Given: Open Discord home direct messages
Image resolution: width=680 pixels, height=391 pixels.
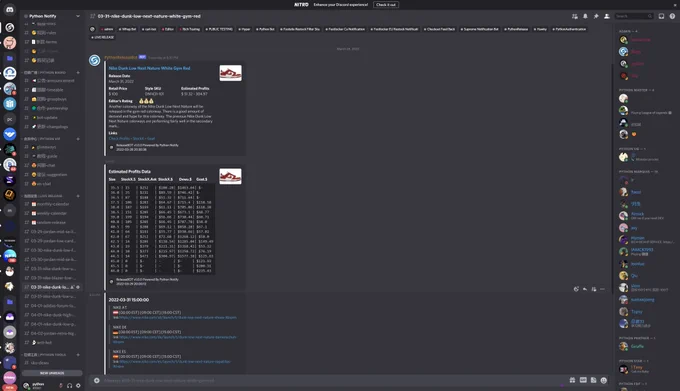Looking at the screenshot, I should click(x=10, y=10).
